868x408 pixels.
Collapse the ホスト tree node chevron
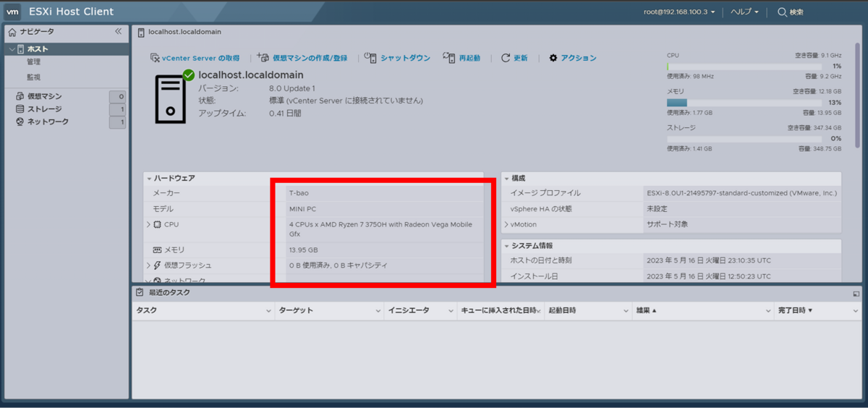click(x=12, y=49)
